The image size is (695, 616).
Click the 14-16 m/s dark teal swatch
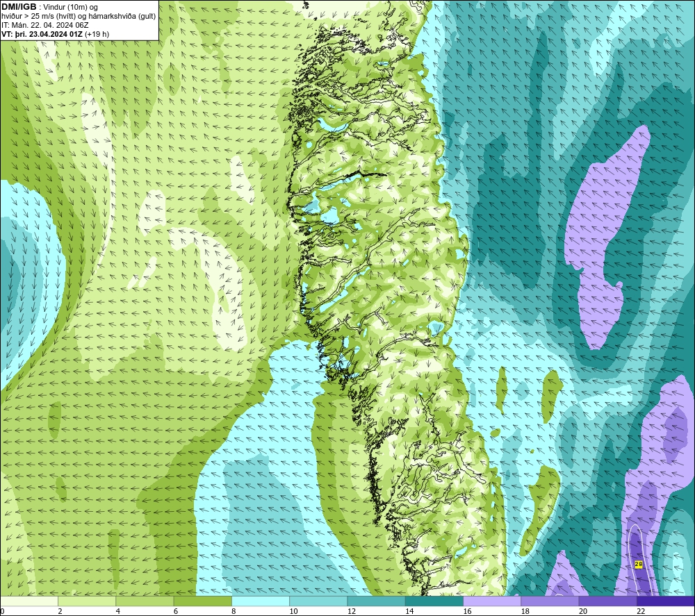[434, 601]
